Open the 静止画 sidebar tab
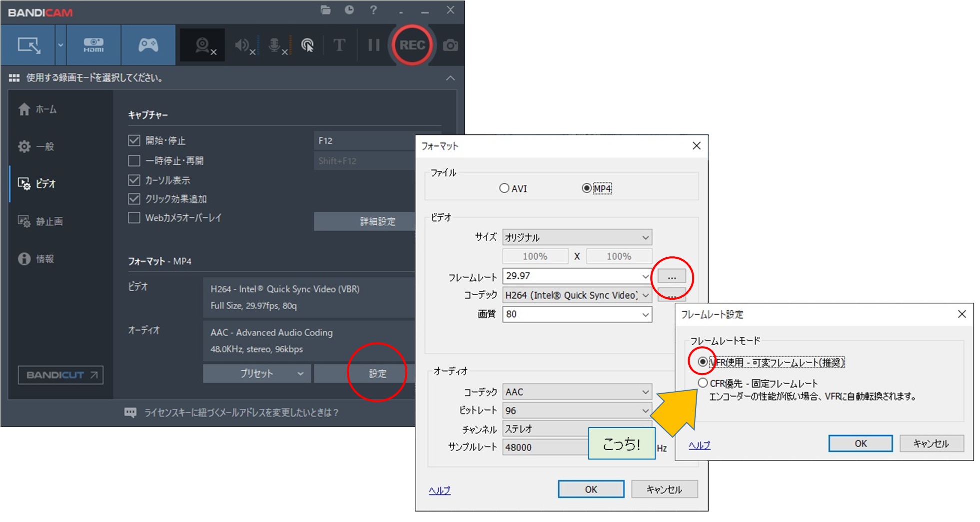Image resolution: width=980 pixels, height=522 pixels. click(48, 221)
